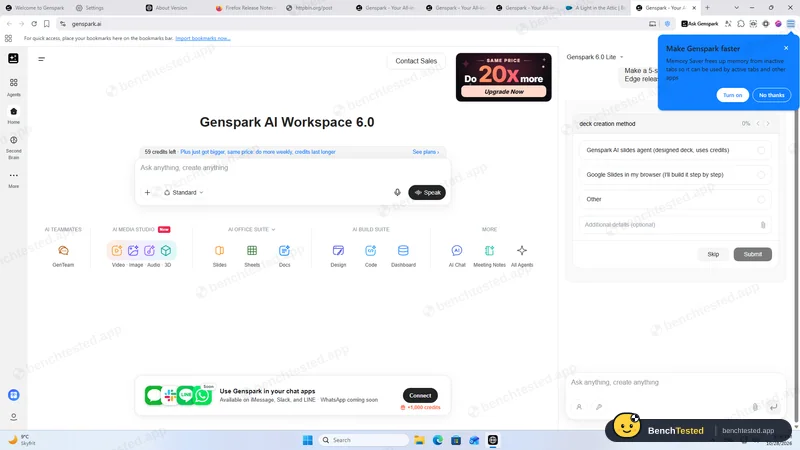Screen dimensions: 800x450
Task: Click the Genspark logo at sidebar top
Action: (x=14, y=59)
